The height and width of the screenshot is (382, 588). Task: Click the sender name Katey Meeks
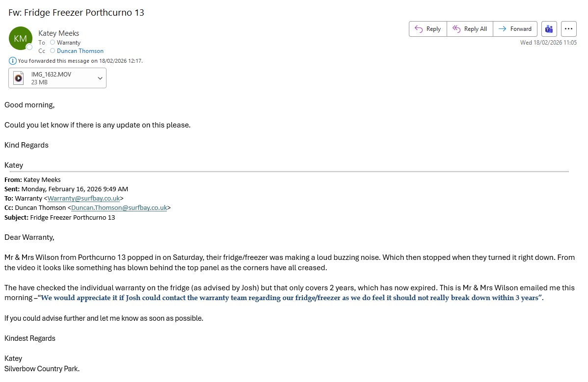tap(59, 33)
